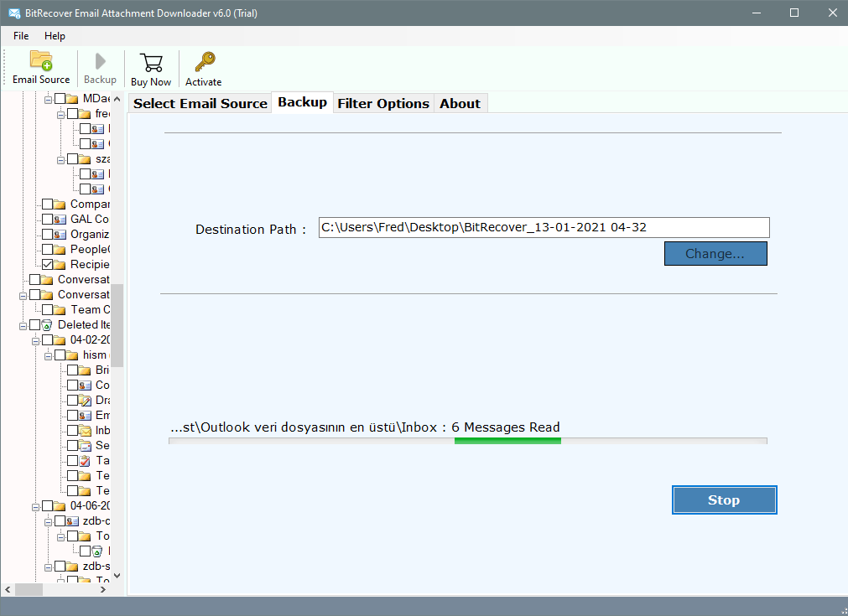Click the Drafts folder pencil icon
848x616 pixels.
(x=86, y=401)
